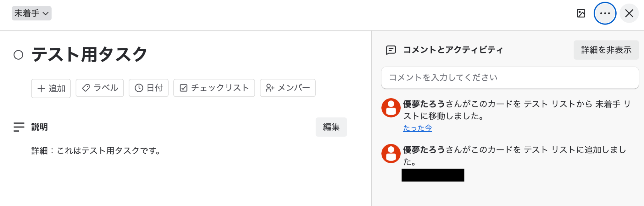The image size is (644, 206).
Task: Click the + 追加 button
Action: click(51, 88)
